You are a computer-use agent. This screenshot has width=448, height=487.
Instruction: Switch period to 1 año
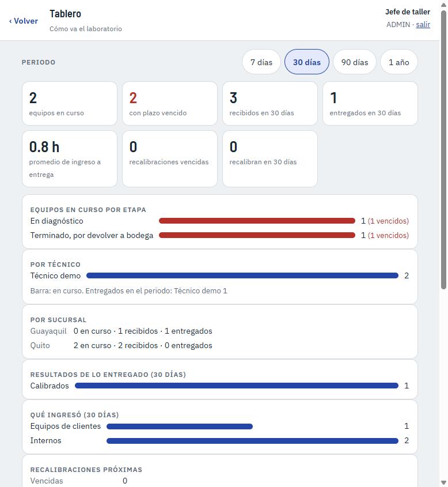pyautogui.click(x=398, y=62)
